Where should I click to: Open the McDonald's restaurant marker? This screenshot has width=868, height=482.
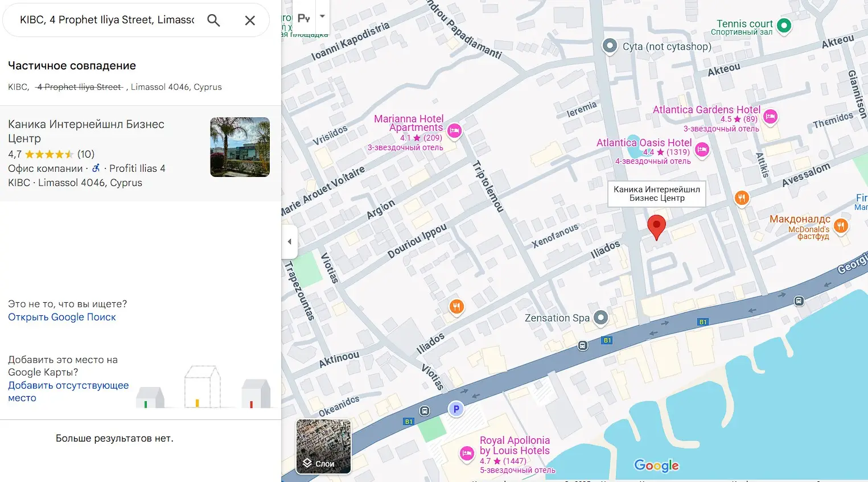841,226
